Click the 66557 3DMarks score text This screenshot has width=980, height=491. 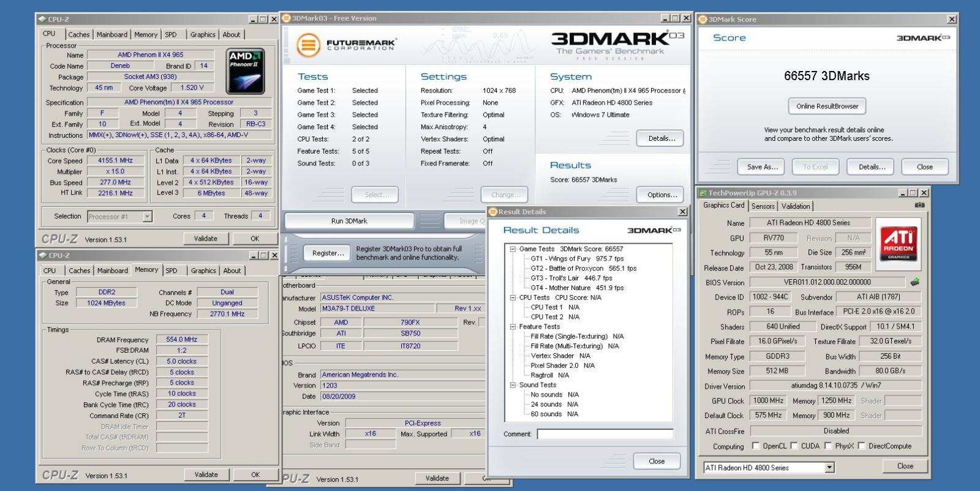pos(827,77)
